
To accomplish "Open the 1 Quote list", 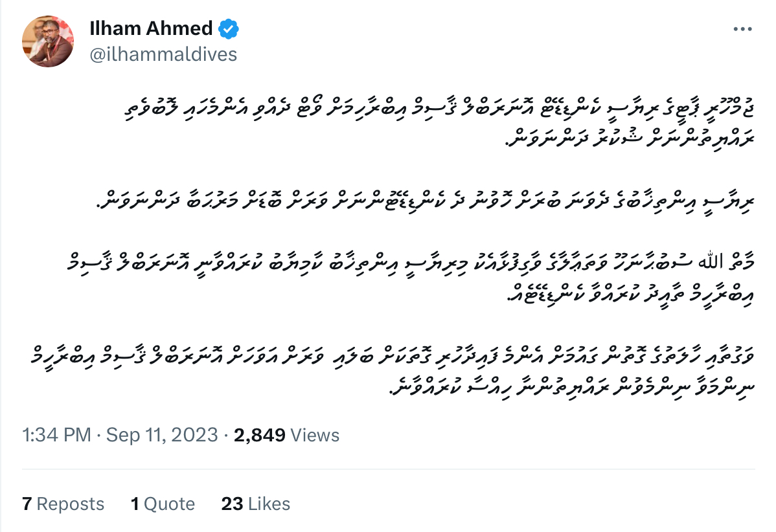I will click(163, 504).
